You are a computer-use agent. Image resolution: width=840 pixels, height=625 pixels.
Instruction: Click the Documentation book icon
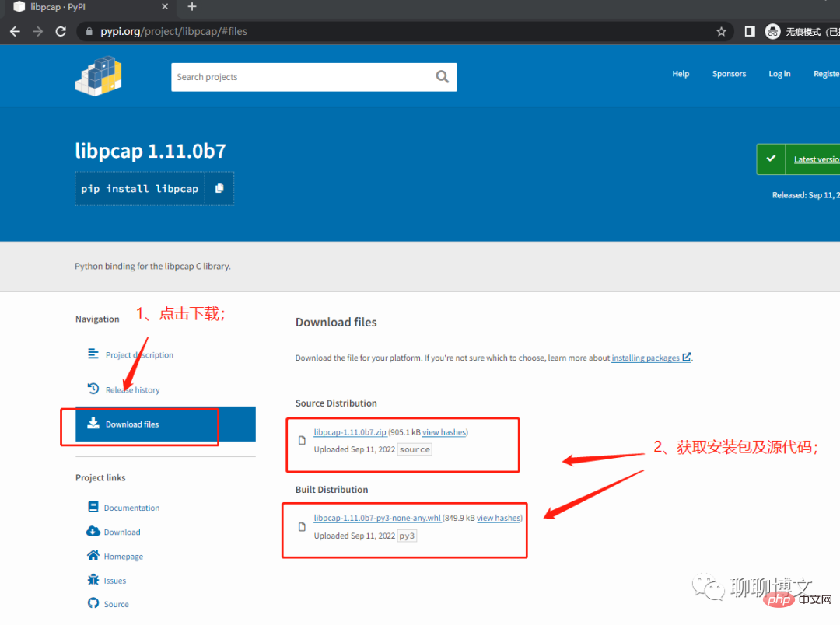(93, 507)
